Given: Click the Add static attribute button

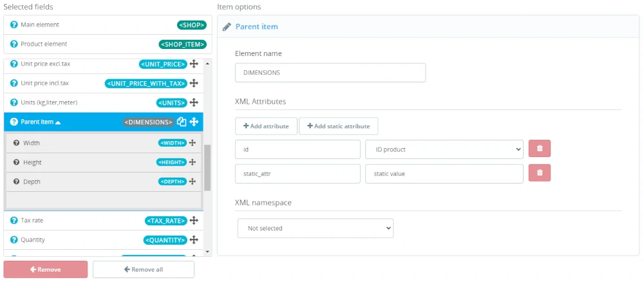Looking at the screenshot, I should (338, 126).
